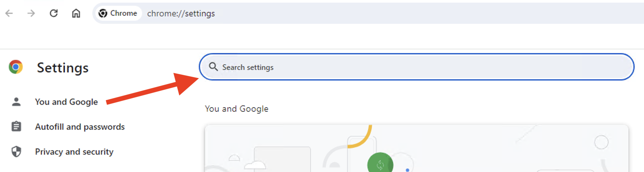Click the Chrome label in address chip
The image size is (644, 172).
(x=124, y=13)
